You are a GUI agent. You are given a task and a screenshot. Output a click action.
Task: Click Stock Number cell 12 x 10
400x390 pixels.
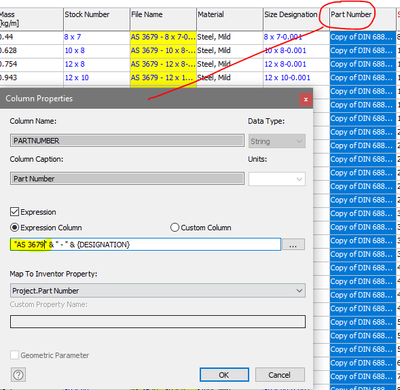97,78
